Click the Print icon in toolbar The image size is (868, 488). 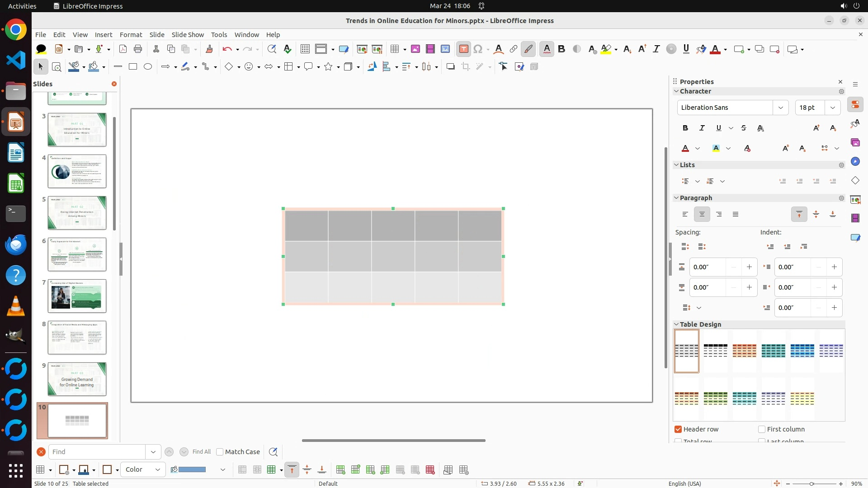pyautogui.click(x=138, y=49)
